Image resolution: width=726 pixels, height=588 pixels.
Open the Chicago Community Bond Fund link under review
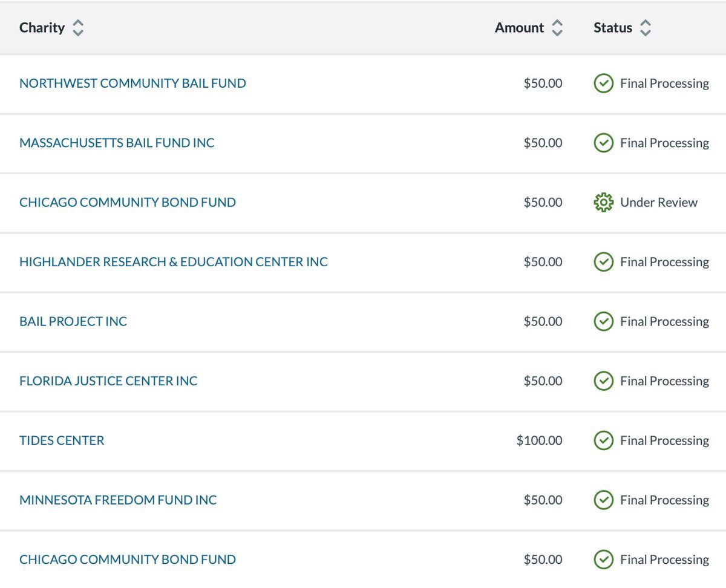coord(128,203)
